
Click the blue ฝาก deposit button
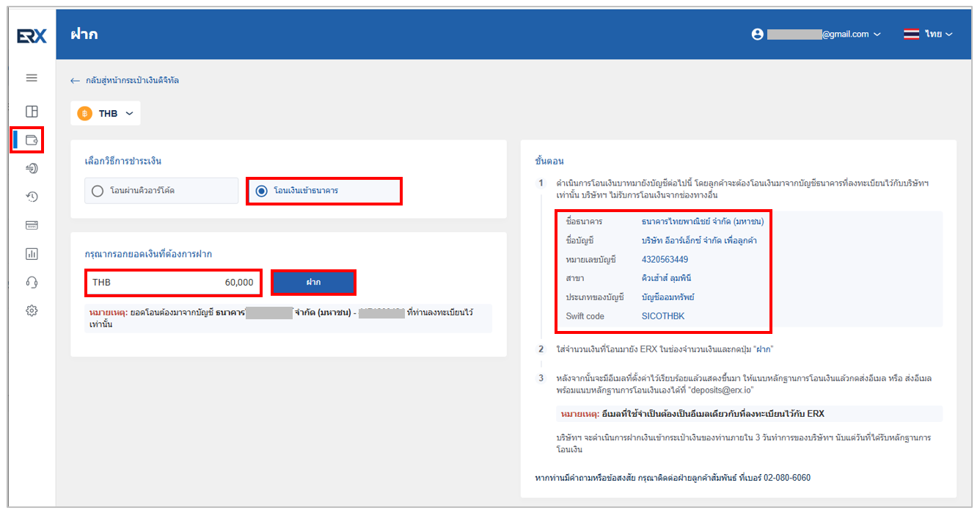coord(313,283)
